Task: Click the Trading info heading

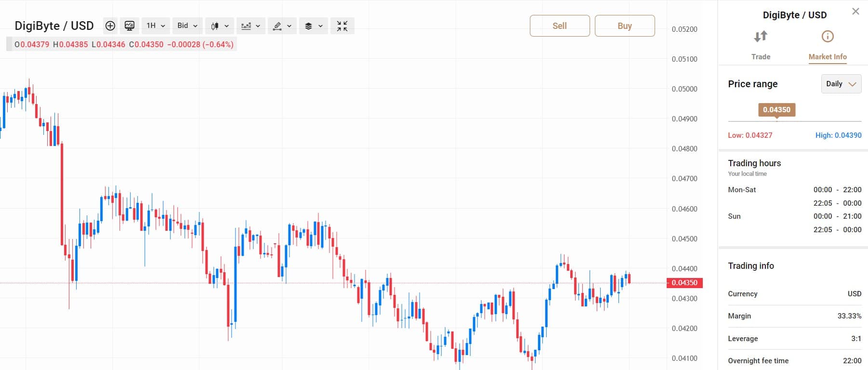Action: pos(751,266)
